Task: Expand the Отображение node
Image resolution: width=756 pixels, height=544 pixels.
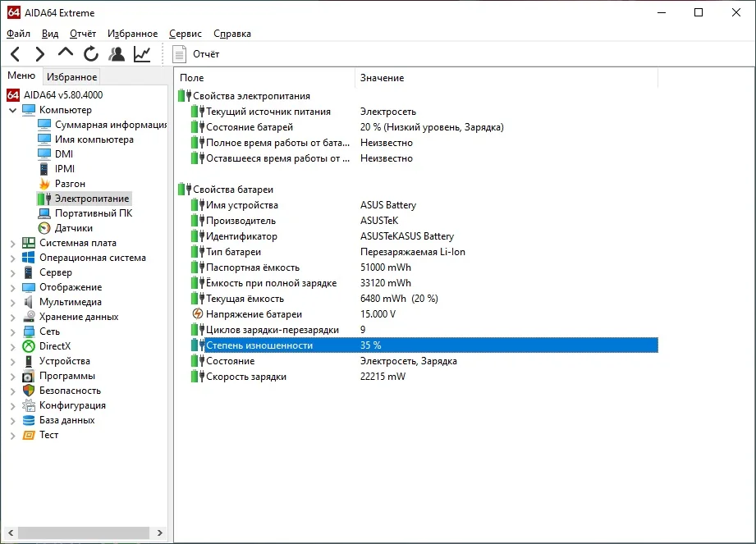Action: coord(12,288)
